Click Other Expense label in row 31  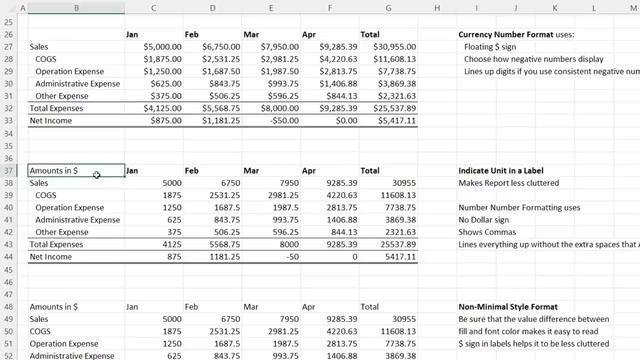pyautogui.click(x=62, y=96)
